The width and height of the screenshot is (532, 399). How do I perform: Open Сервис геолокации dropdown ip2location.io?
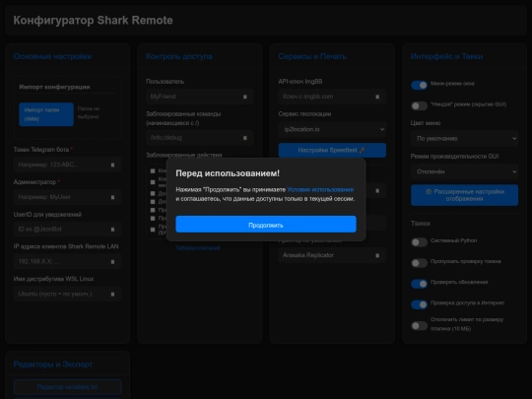(332, 129)
